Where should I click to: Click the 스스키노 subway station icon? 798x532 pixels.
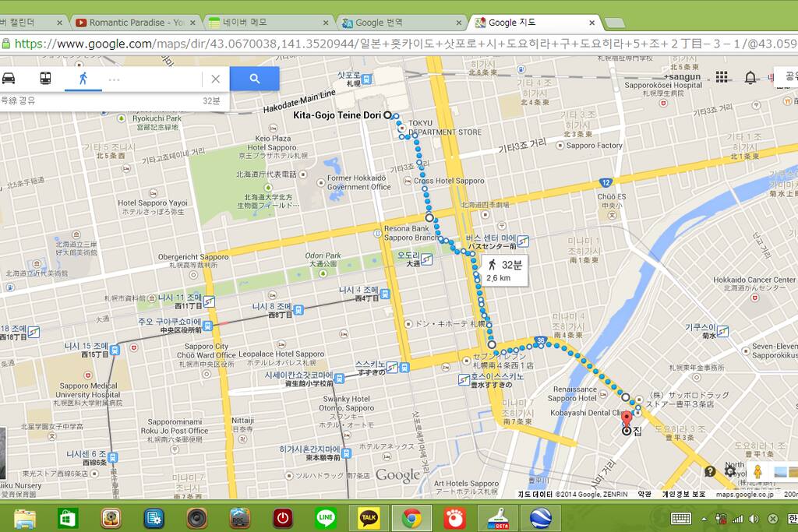392,367
